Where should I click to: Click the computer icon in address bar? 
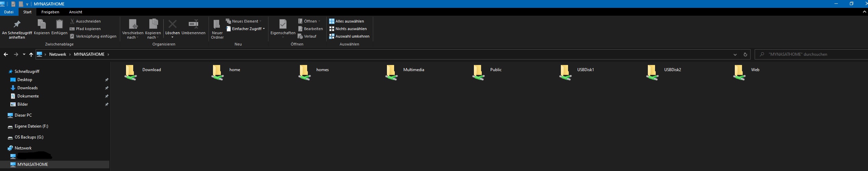40,54
